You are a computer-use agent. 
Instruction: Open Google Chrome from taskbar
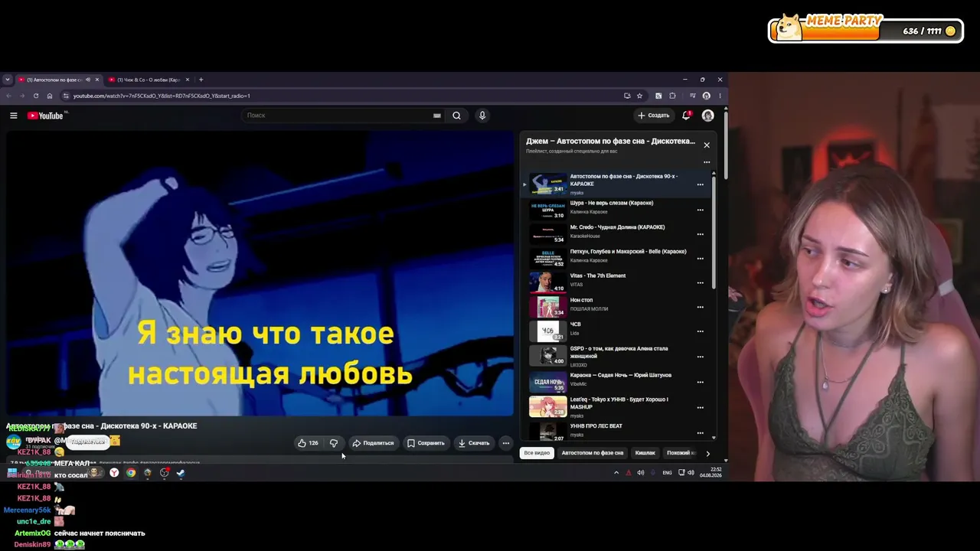point(131,473)
